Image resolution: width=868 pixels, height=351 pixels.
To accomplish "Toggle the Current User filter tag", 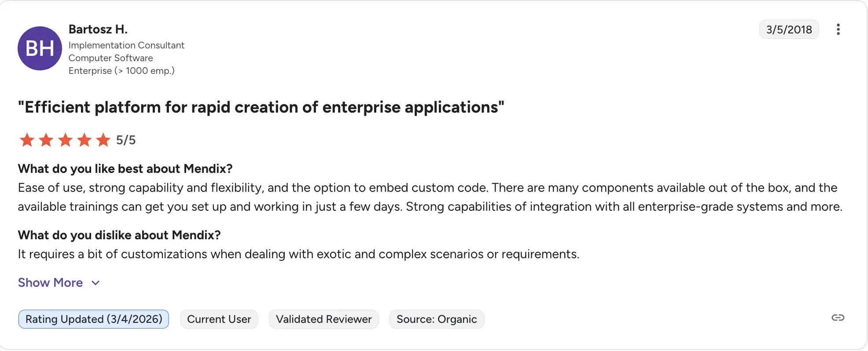I will [x=219, y=319].
